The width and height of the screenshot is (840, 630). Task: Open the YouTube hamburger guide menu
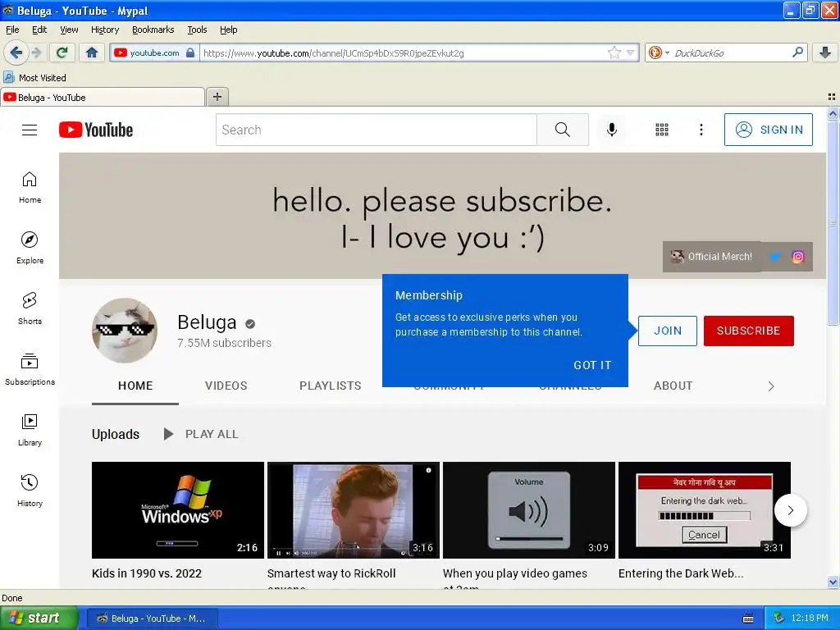tap(30, 130)
